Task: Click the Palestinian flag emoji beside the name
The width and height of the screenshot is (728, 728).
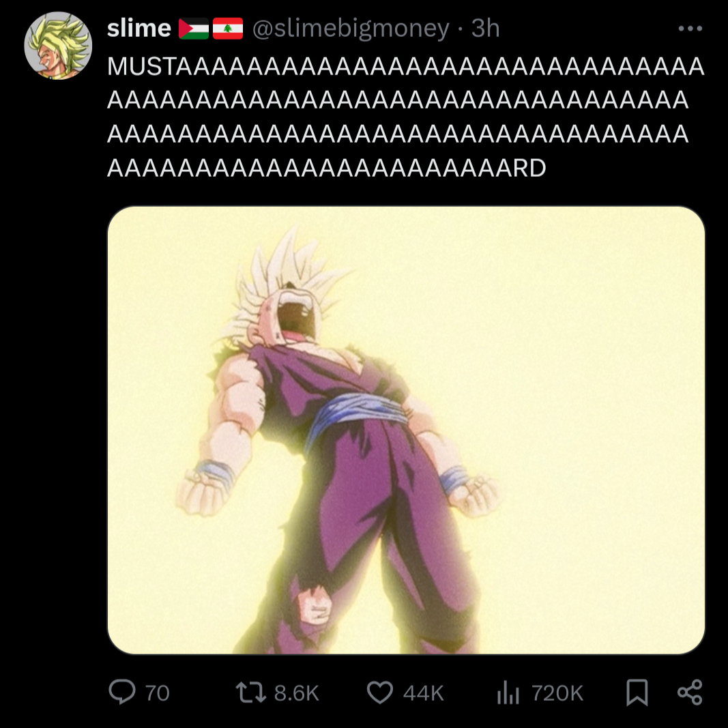Action: [193, 29]
